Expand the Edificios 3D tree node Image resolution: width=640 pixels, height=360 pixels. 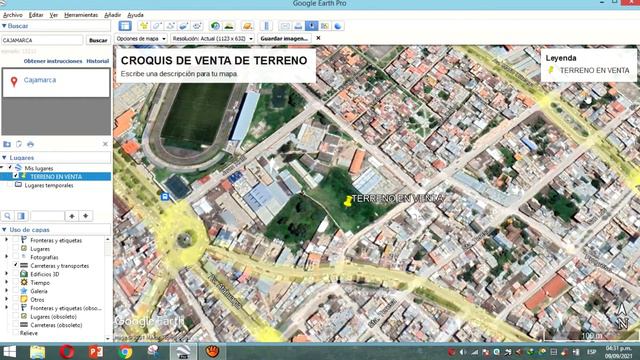pyautogui.click(x=6, y=274)
